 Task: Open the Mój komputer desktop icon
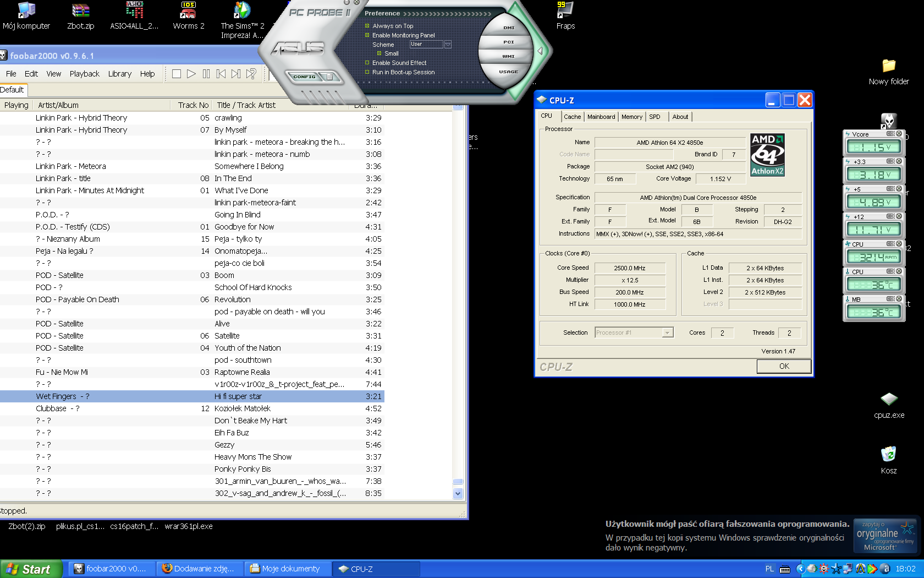[26, 16]
